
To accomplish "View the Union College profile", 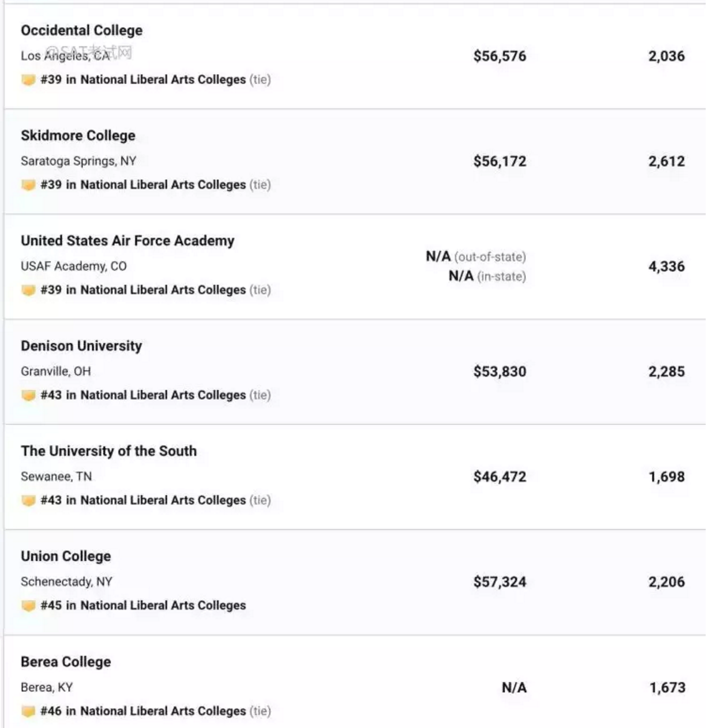I will [x=66, y=556].
